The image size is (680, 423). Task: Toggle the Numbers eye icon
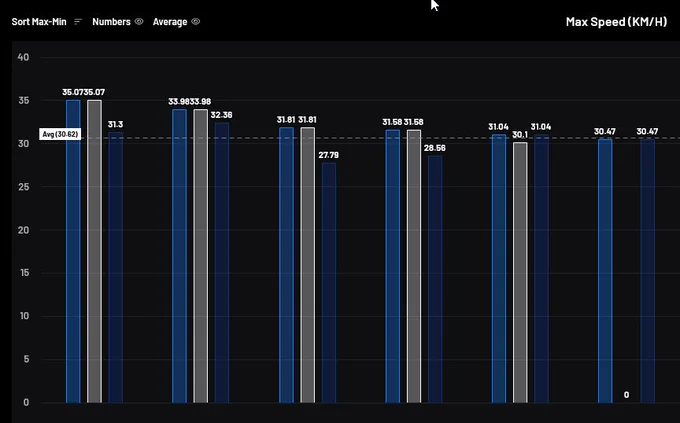tap(139, 21)
